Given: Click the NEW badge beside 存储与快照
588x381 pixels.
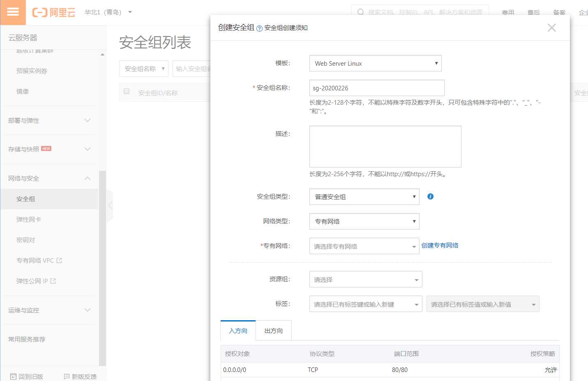Looking at the screenshot, I should [46, 149].
